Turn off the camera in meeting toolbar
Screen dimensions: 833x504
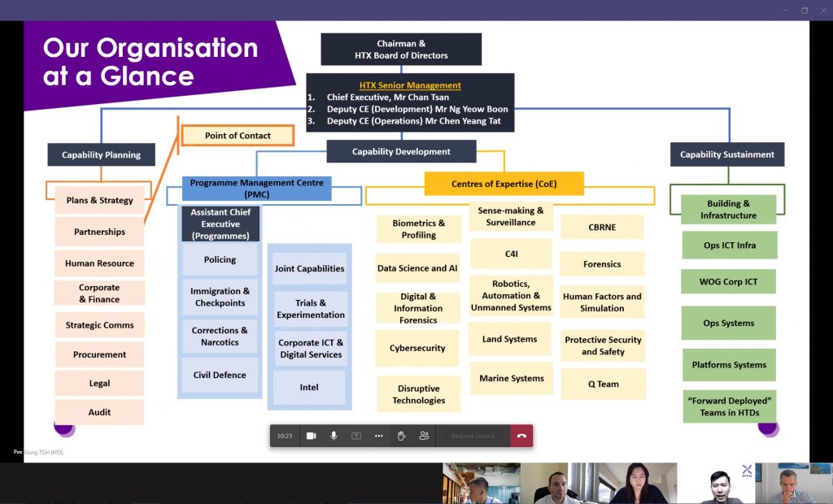(311, 436)
